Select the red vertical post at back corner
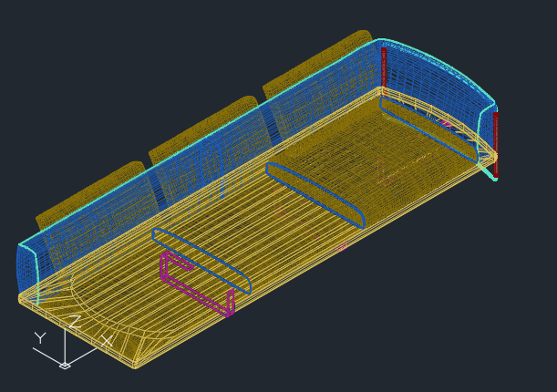This screenshot has width=557, height=392. (x=384, y=72)
